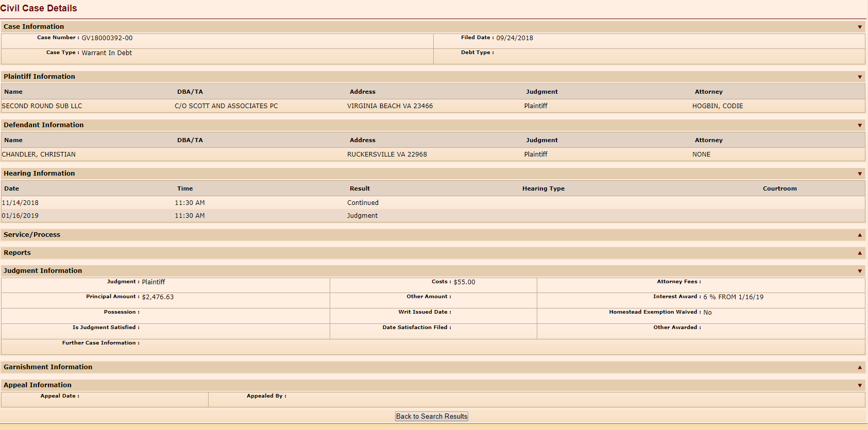Click defendant attorney value NONE

(x=701, y=154)
